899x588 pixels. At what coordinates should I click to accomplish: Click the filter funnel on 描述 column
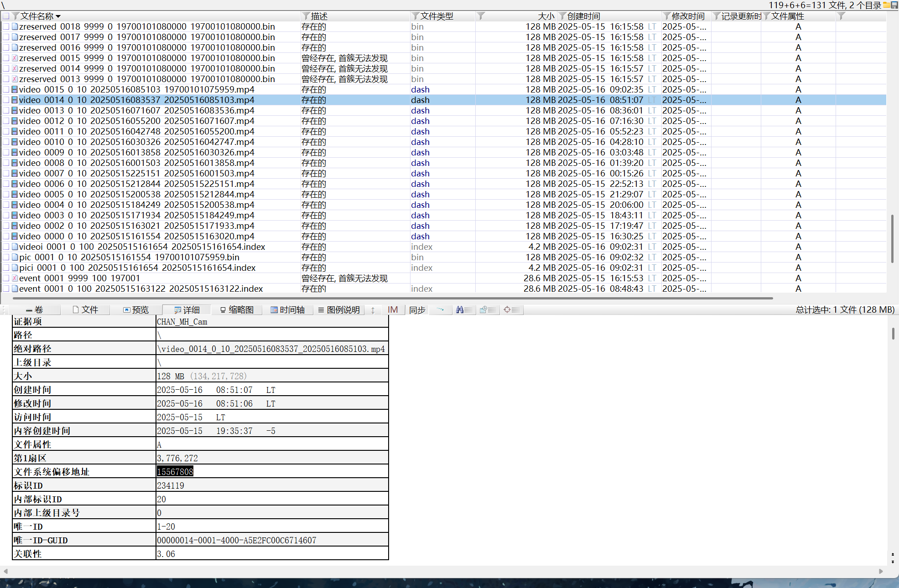(x=307, y=16)
